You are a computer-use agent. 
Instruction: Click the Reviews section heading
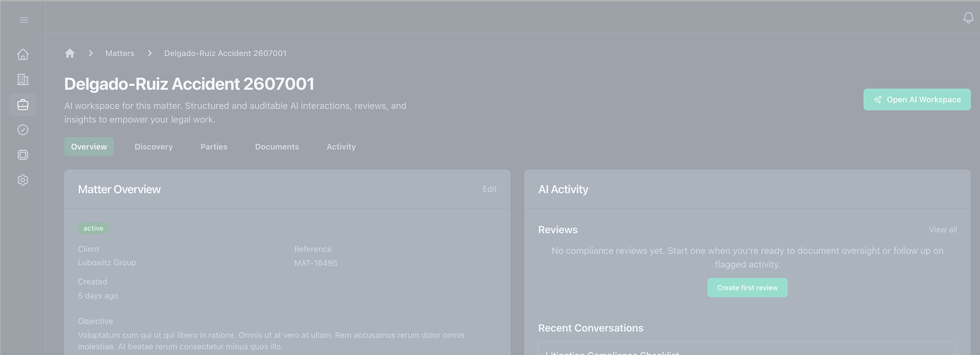click(558, 230)
